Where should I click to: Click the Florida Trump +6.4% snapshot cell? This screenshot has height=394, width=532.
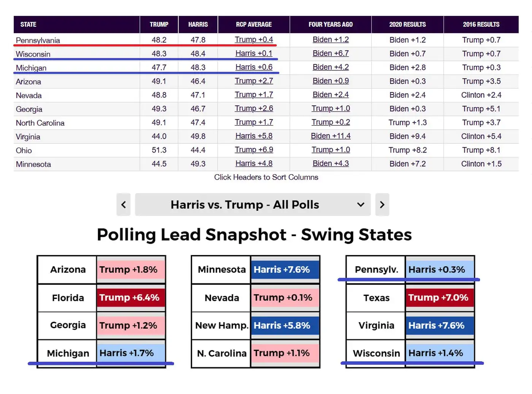click(x=131, y=298)
